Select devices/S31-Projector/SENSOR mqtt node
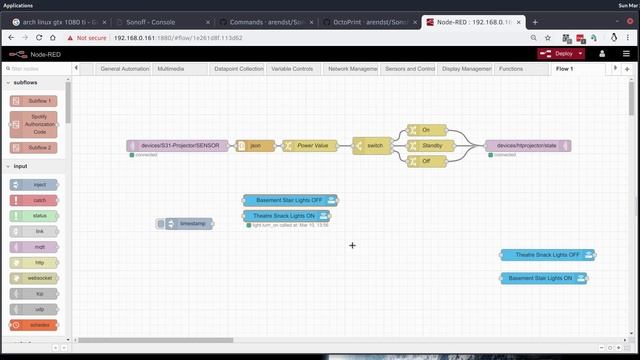 pos(178,146)
